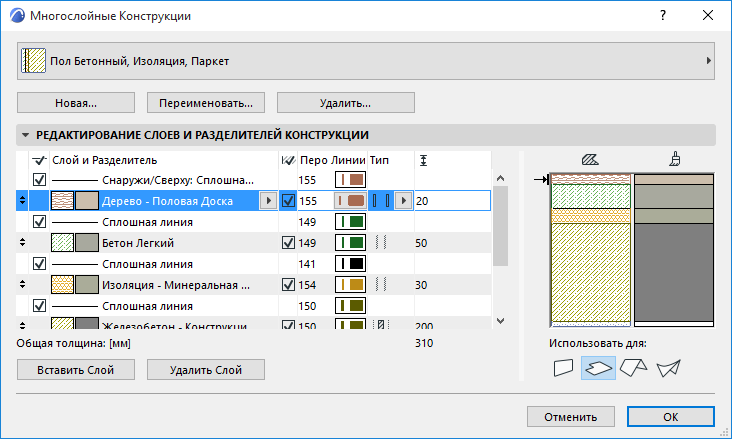Click the Слой и Разделитель column header
The width and height of the screenshot is (732, 439).
pos(105,160)
